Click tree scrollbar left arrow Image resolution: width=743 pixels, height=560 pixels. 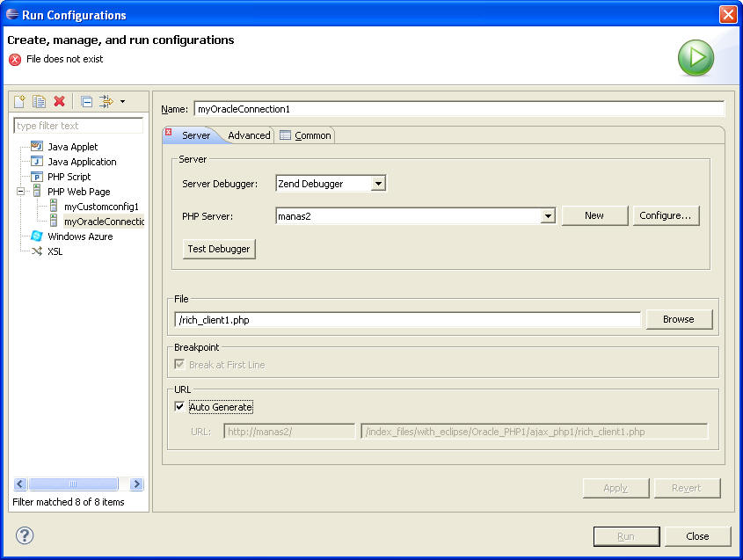(x=20, y=484)
